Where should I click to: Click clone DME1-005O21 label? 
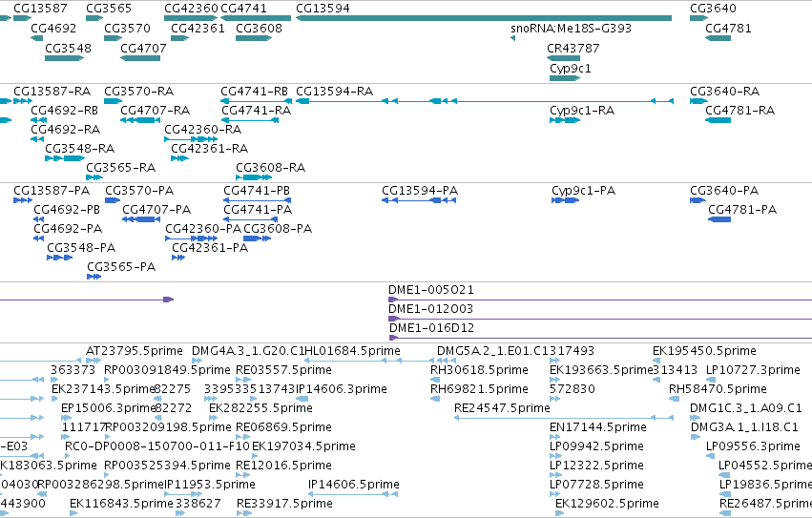[x=431, y=290]
